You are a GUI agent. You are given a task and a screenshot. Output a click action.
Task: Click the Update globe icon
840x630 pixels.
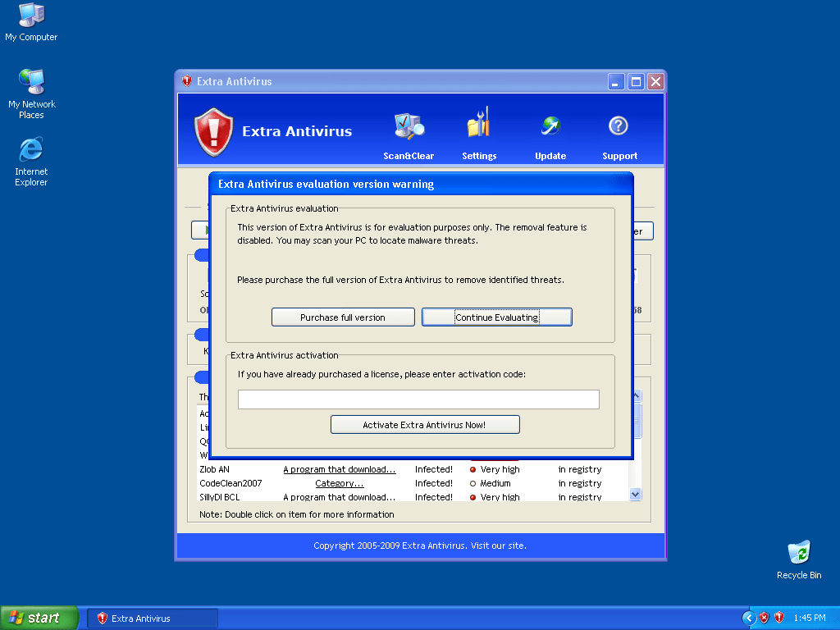pos(550,126)
